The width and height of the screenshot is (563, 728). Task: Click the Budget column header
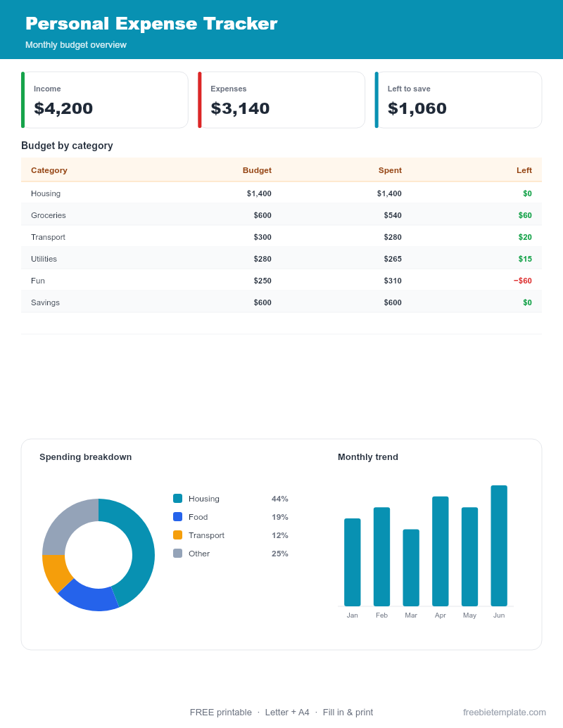tap(257, 170)
